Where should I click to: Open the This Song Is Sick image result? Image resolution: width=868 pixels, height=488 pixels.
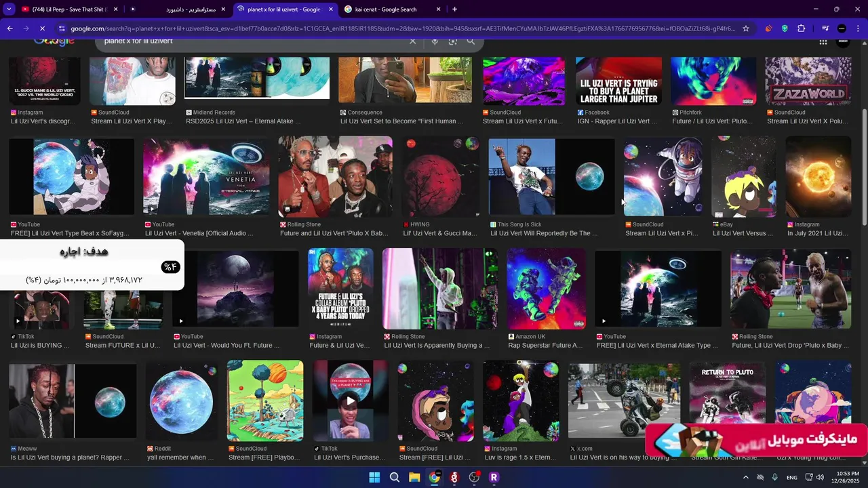point(551,176)
